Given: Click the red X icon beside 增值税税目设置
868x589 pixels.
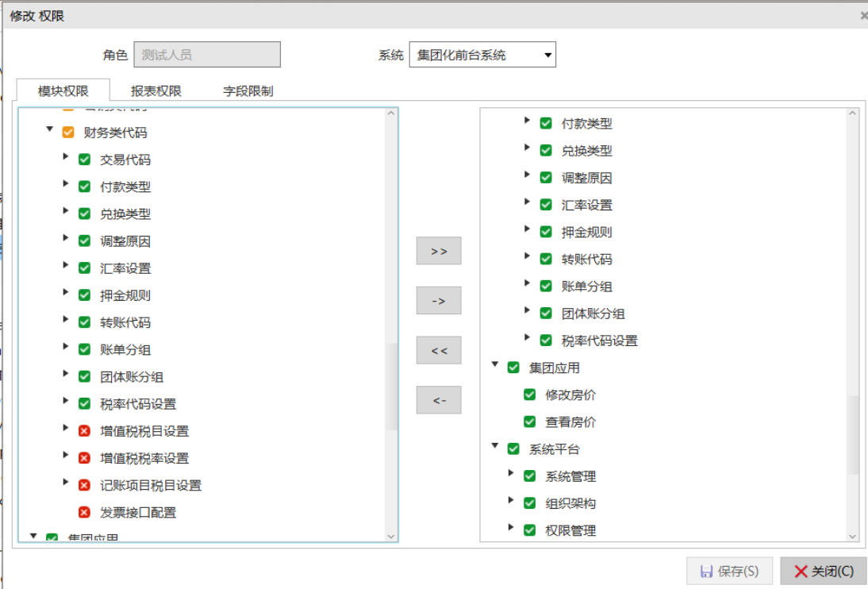Looking at the screenshot, I should click(84, 431).
